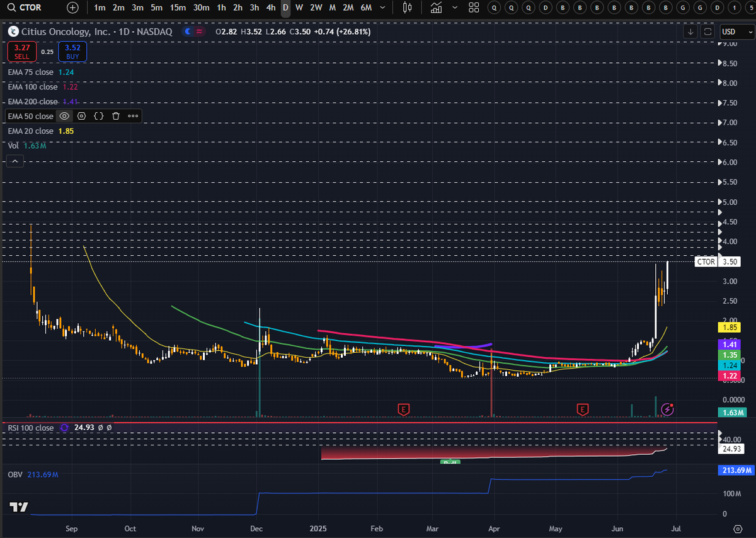Open the indicator templates grid icon
Screen dimensions: 756x538
point(474,8)
